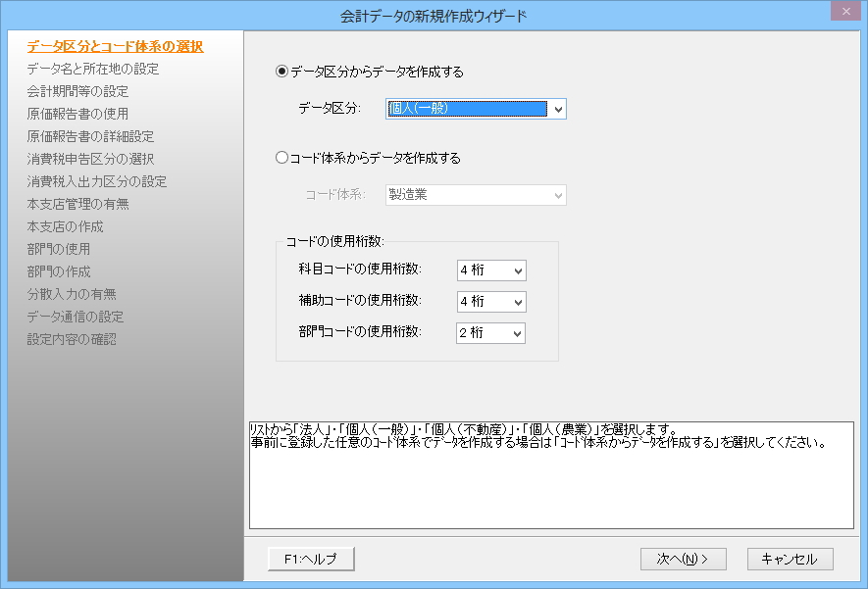Image resolution: width=868 pixels, height=589 pixels.
Task: Select 'コード体系からデータを作成する' radio button
Action: (283, 158)
